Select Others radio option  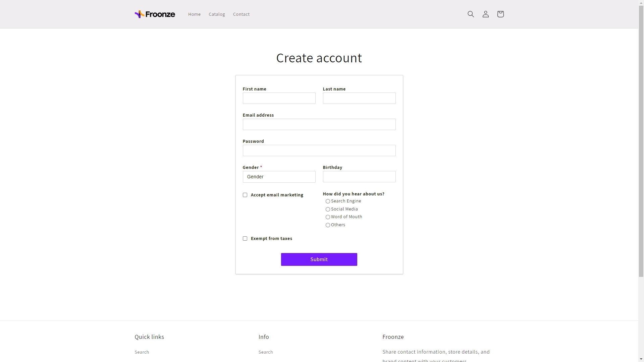[328, 225]
